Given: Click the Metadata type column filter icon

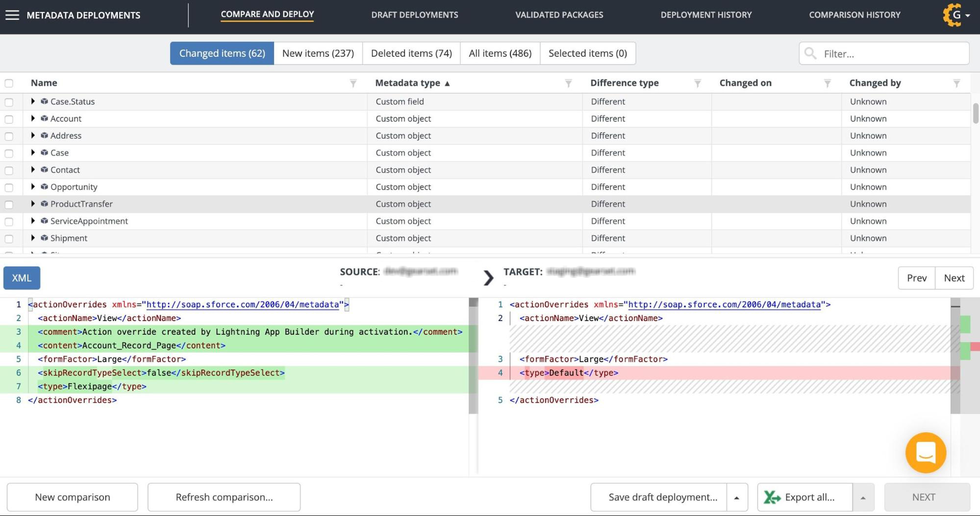Looking at the screenshot, I should click(x=568, y=83).
